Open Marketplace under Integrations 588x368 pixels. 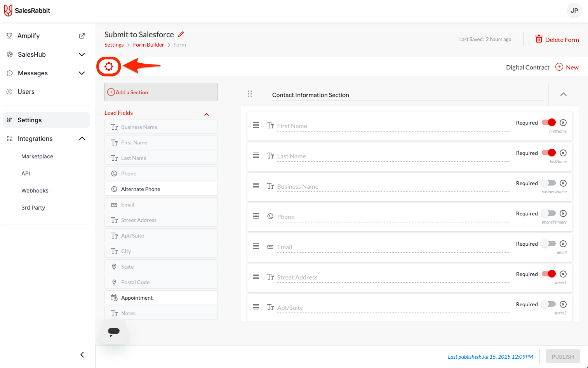coord(37,156)
